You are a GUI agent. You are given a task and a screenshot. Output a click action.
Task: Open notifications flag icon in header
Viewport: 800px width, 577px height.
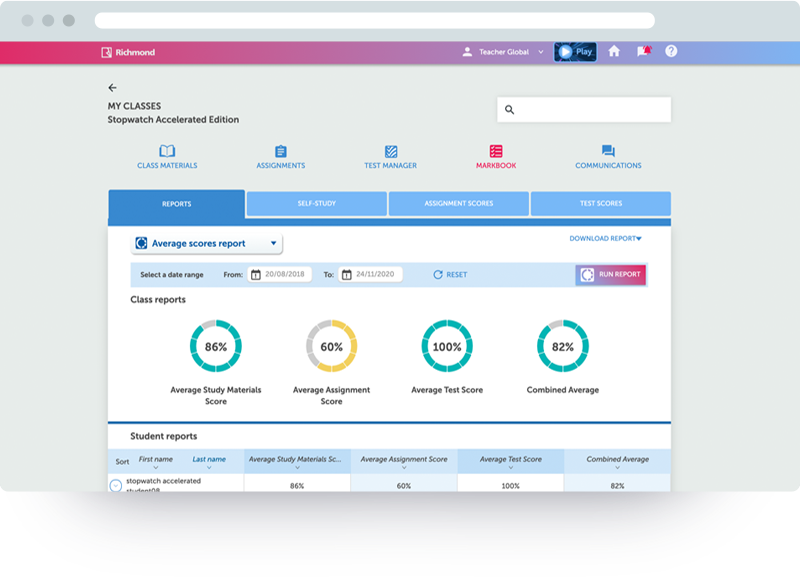tap(643, 51)
